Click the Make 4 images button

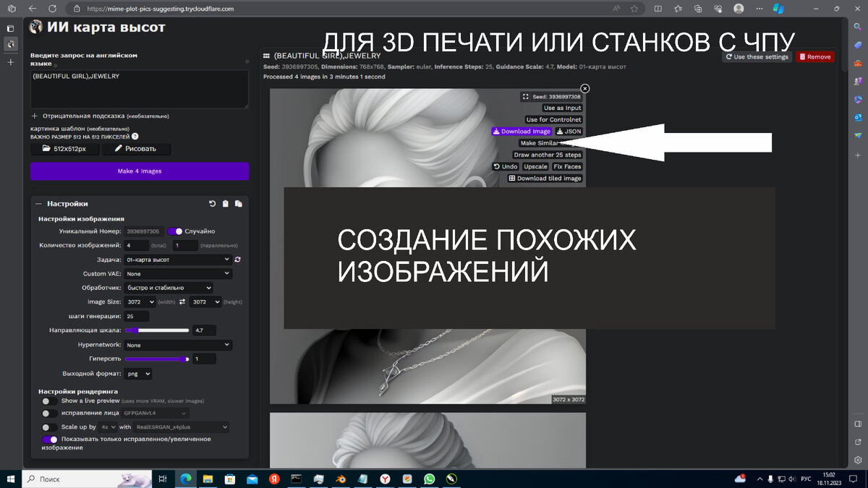tap(140, 171)
